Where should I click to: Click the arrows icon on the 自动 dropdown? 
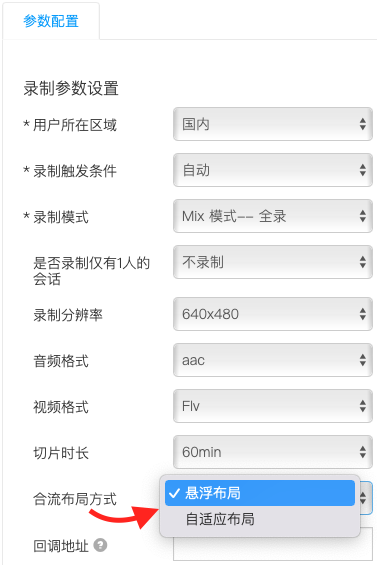363,170
